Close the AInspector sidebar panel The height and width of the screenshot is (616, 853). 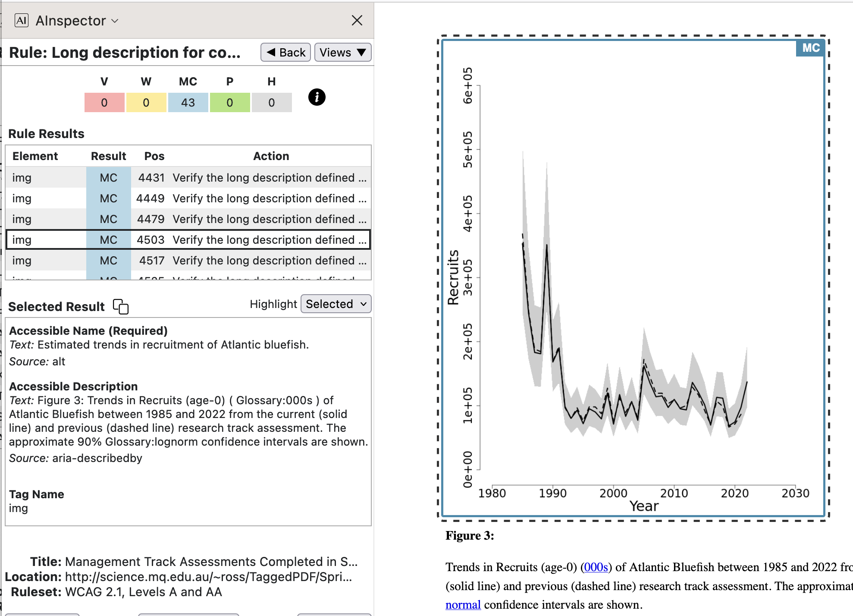coord(357,20)
